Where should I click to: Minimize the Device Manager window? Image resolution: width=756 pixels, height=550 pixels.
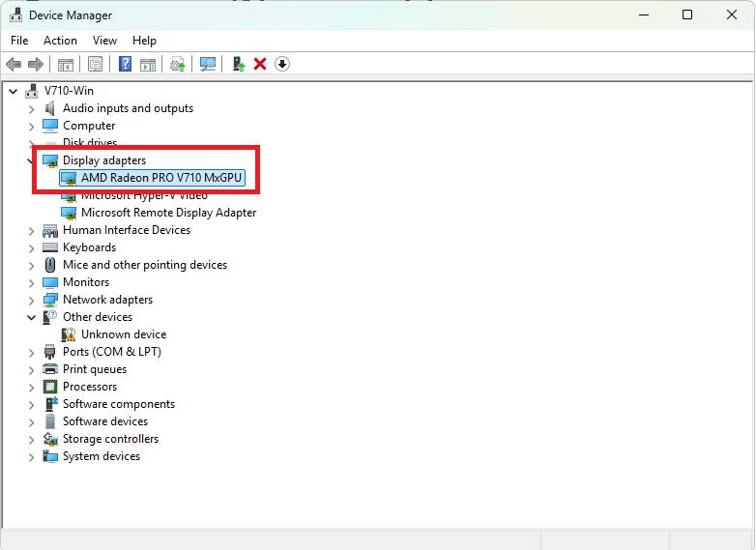pyautogui.click(x=644, y=14)
